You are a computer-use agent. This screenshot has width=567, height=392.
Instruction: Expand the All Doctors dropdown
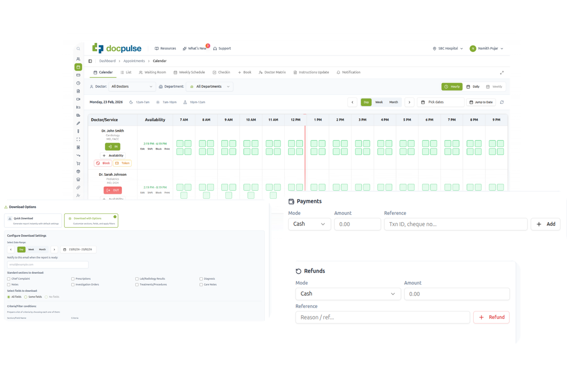pos(132,87)
